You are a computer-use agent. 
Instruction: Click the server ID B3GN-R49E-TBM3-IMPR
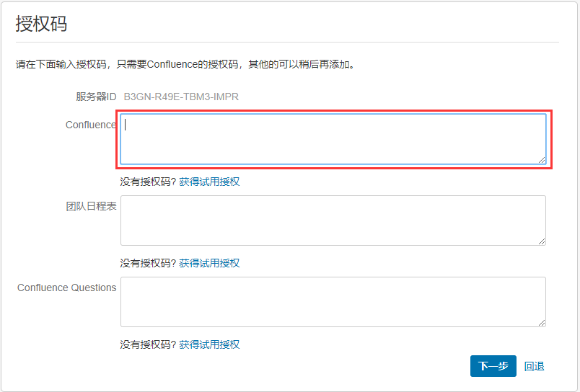click(181, 97)
